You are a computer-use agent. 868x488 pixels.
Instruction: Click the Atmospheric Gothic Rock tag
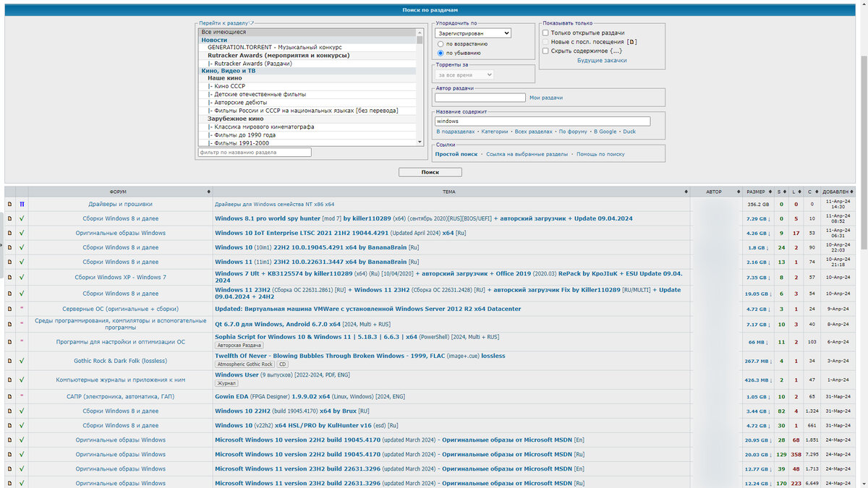point(246,364)
